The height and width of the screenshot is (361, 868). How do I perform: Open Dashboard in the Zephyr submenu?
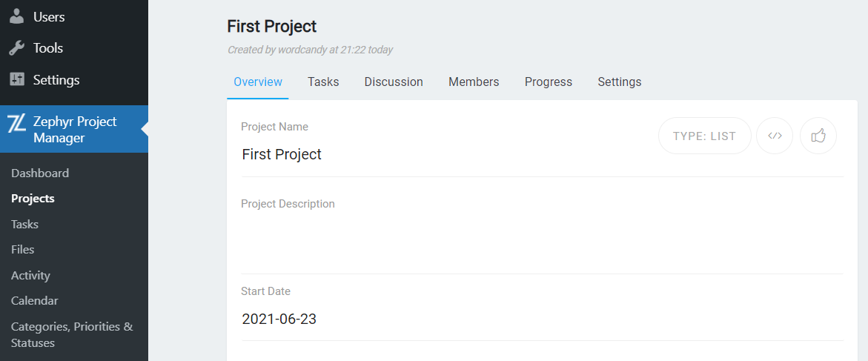[x=40, y=173]
